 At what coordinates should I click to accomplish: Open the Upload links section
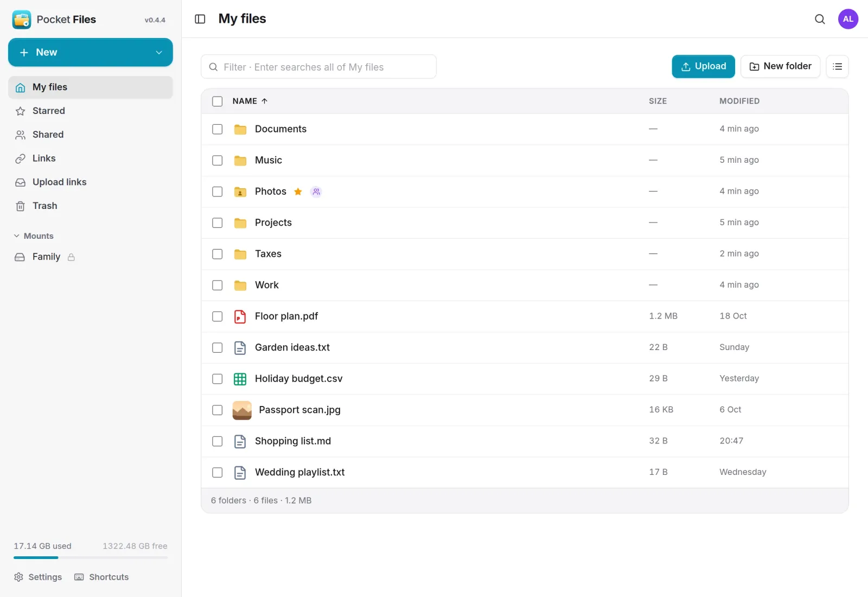coord(91,182)
